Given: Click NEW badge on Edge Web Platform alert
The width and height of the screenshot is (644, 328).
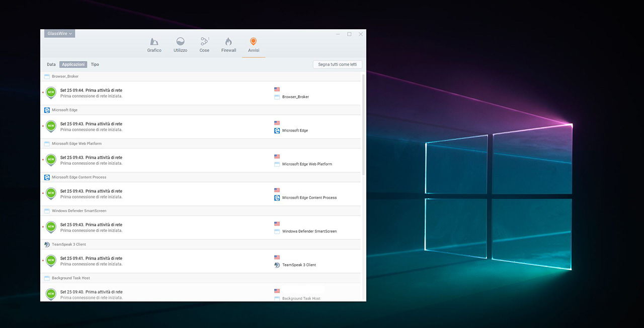Looking at the screenshot, I should pyautogui.click(x=51, y=160).
